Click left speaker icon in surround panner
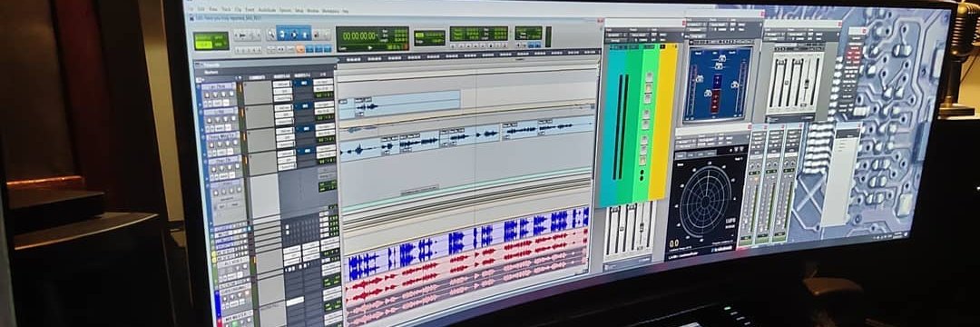This screenshot has width=980, height=327. (700, 79)
